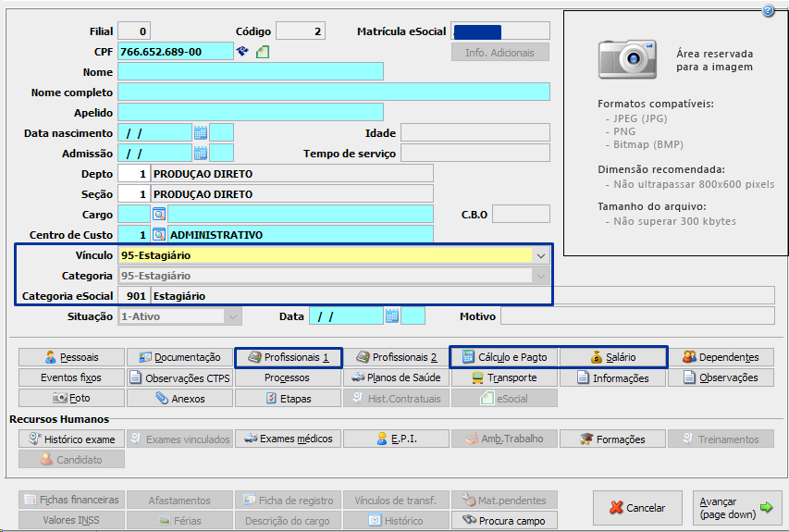Open Histórico exame
Viewport: 789px width, 532px height.
(x=71, y=439)
